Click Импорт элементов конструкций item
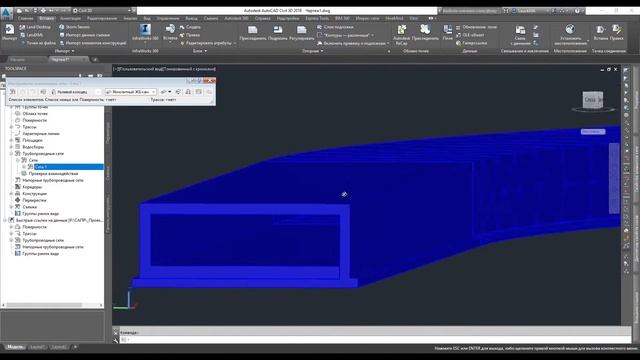The height and width of the screenshot is (360, 640). click(93, 43)
